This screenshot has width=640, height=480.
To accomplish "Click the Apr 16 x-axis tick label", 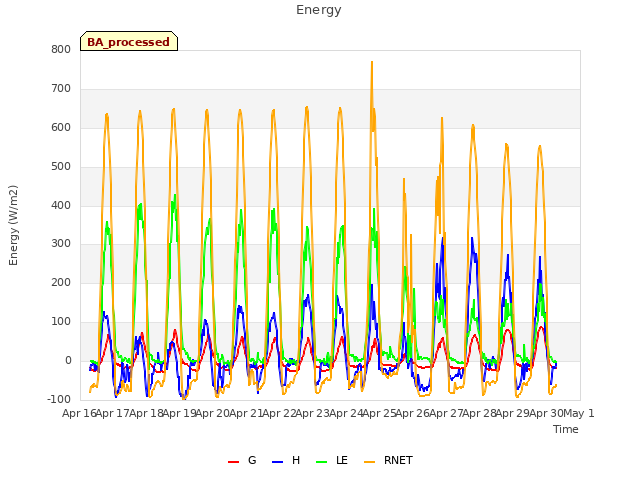I will [79, 413].
